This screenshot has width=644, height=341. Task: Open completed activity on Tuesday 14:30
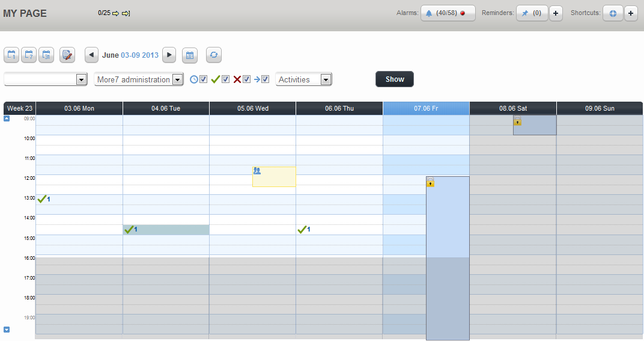[130, 230]
